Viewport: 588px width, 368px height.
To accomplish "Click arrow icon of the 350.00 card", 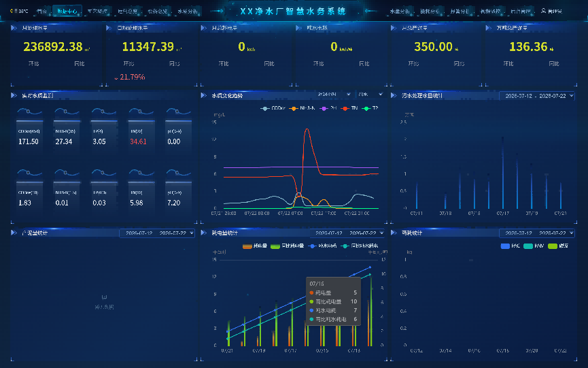I will (394, 28).
